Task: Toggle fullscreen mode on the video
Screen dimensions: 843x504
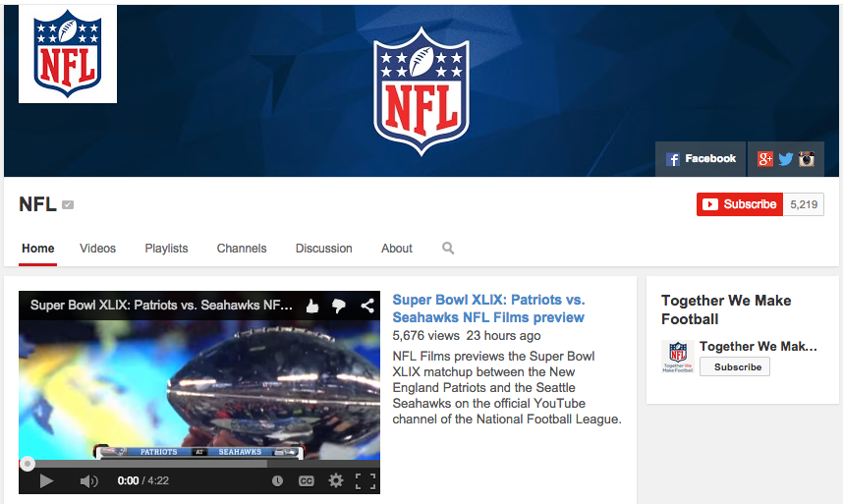Action: (365, 480)
